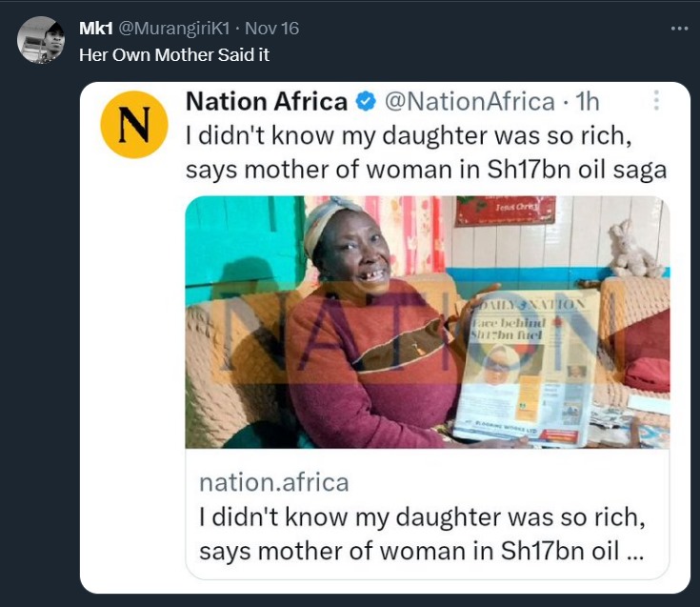This screenshot has width=700, height=607.
Task: Click the blue verified badge
Action: pos(366,102)
